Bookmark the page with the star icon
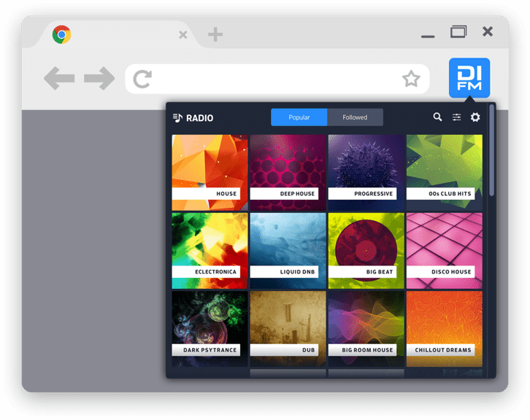530x420 pixels. click(411, 79)
